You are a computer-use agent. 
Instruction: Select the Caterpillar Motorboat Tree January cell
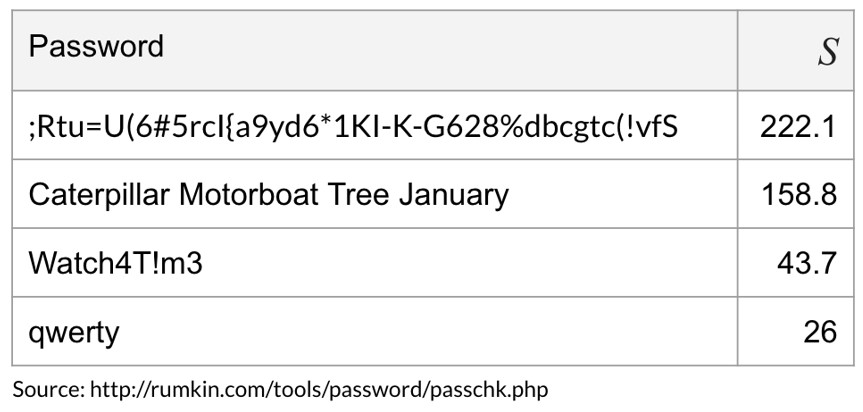[375, 194]
